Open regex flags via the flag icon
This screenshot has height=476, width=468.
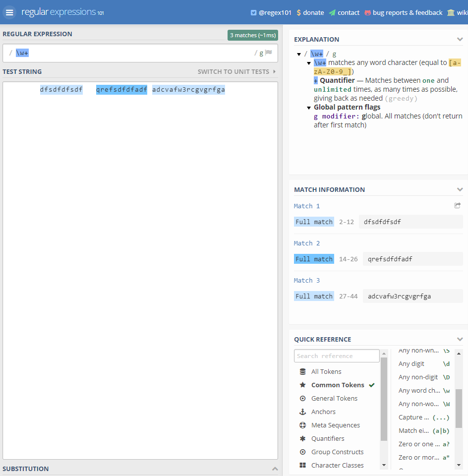[269, 53]
